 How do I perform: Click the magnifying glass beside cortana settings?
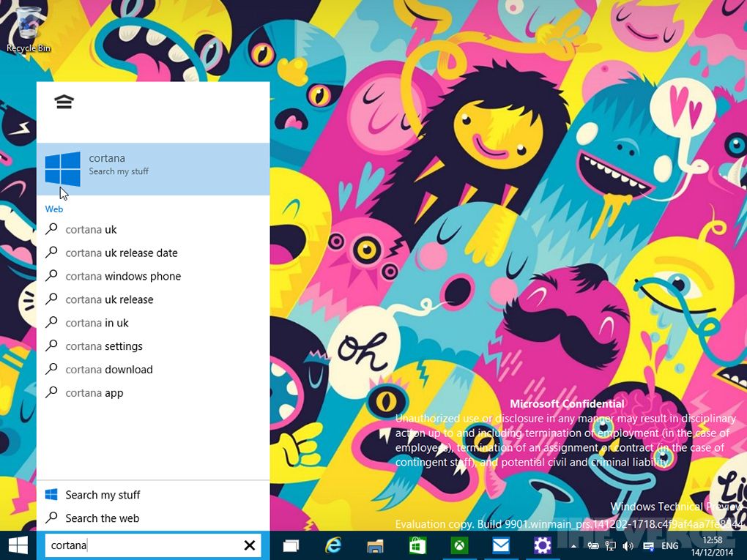pyautogui.click(x=51, y=346)
